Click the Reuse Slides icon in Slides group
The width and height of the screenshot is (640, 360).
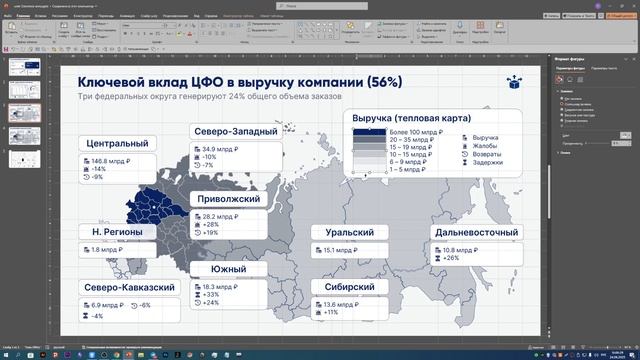point(80,26)
